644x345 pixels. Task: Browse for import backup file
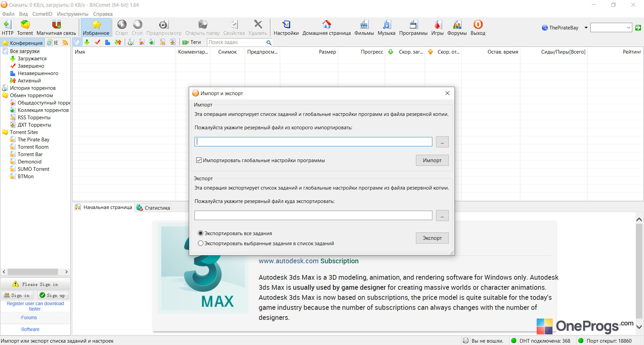coord(442,142)
